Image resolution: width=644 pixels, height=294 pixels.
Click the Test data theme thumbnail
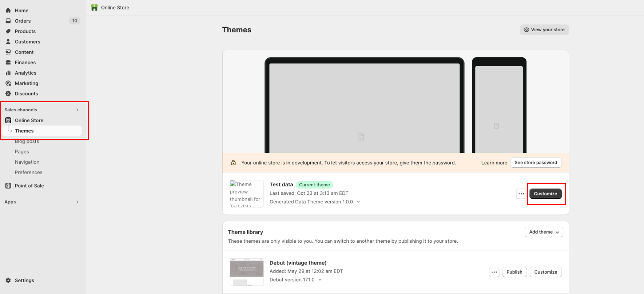coord(247,194)
